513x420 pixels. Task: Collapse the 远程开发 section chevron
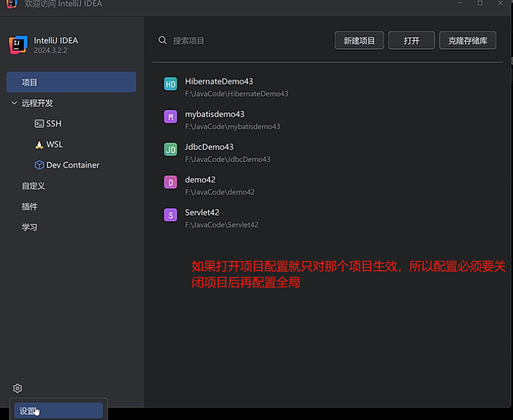pyautogui.click(x=14, y=103)
